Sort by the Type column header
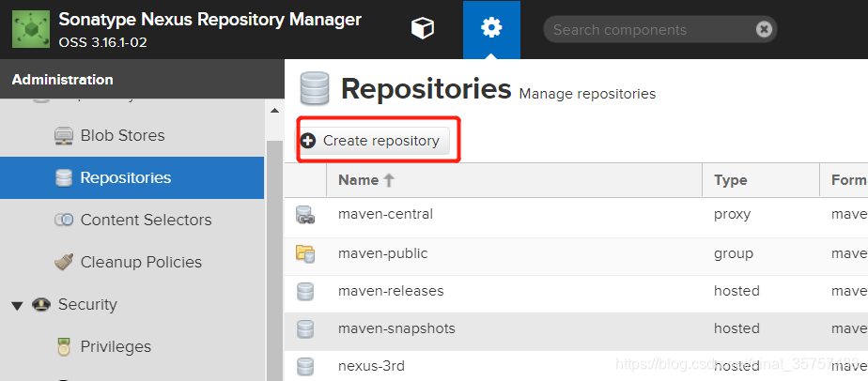Image resolution: width=868 pixels, height=381 pixels. 761,180
